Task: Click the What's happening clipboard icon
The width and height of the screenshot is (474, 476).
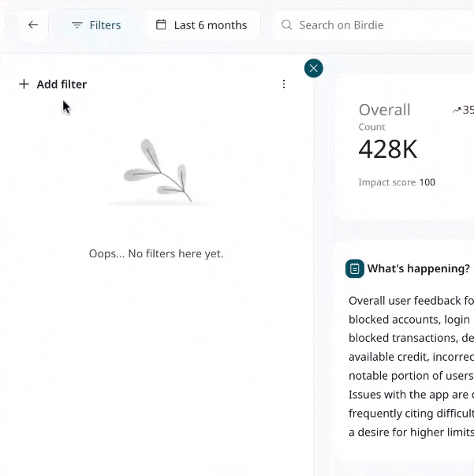Action: (355, 269)
